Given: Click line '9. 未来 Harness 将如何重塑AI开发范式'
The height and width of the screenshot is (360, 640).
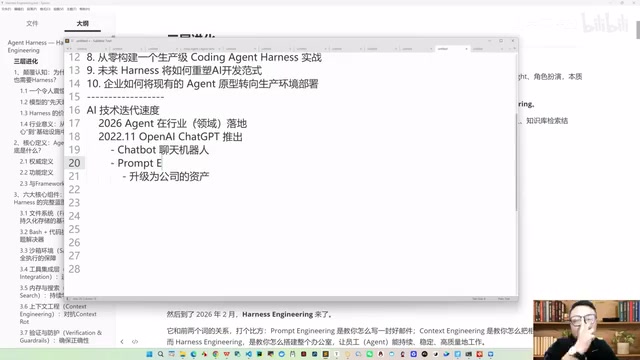Looking at the screenshot, I should pyautogui.click(x=174, y=71).
